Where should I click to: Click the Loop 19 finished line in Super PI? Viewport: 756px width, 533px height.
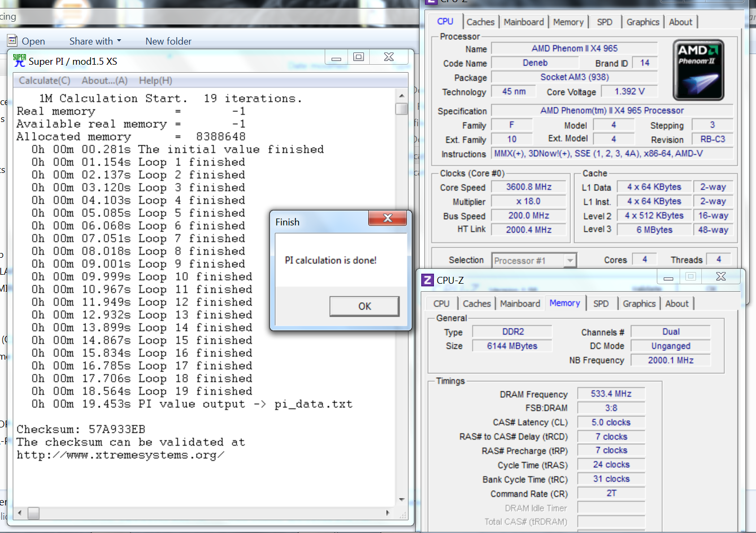click(x=142, y=391)
